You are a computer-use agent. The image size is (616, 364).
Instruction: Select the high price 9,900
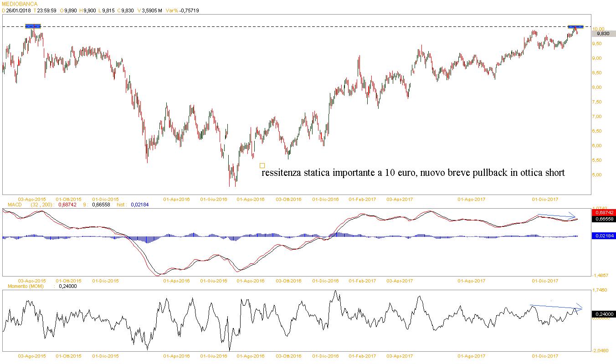89,10
